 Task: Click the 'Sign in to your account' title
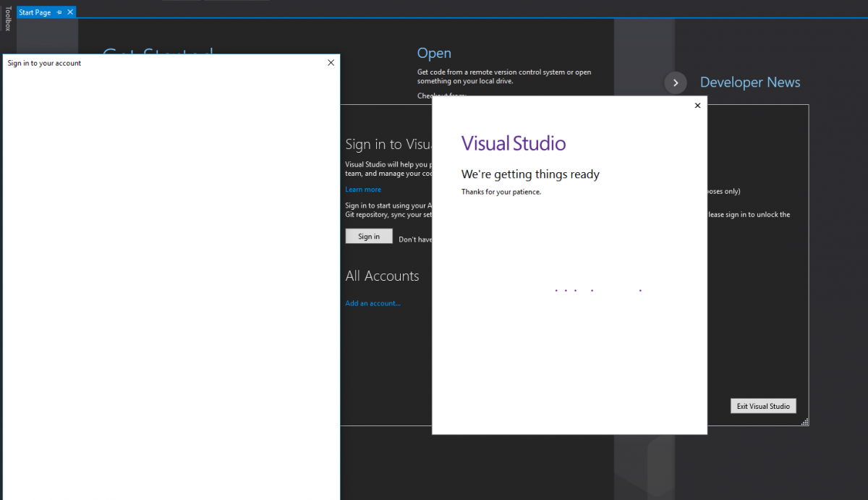click(44, 63)
